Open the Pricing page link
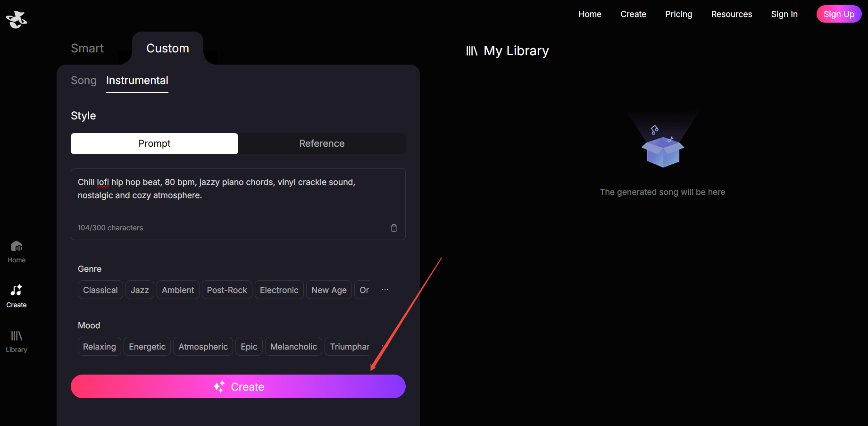Viewport: 868px width, 426px height. click(678, 14)
